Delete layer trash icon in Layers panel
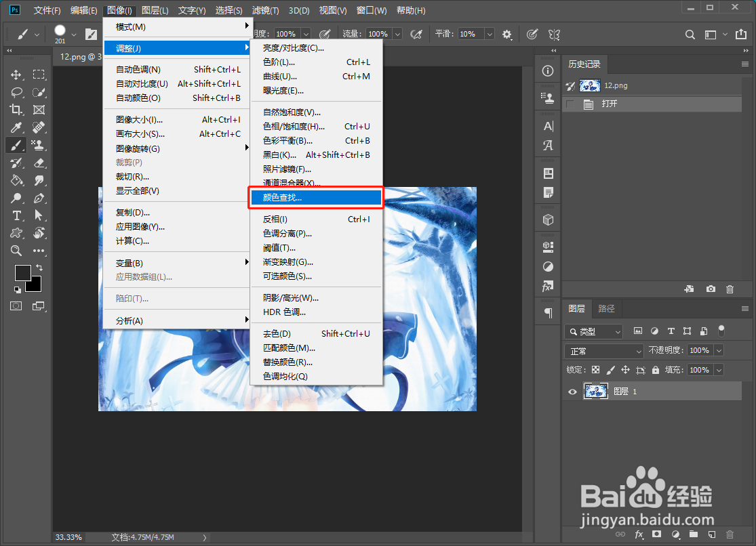 coord(730,534)
